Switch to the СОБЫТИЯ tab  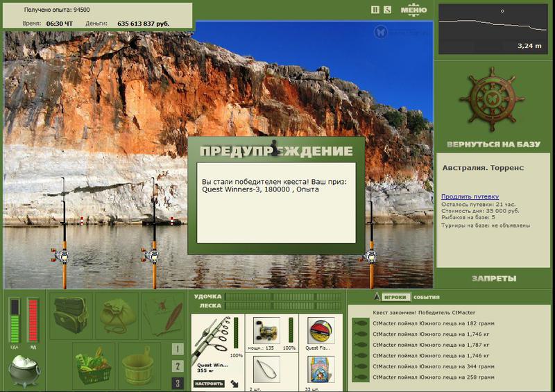tap(427, 297)
